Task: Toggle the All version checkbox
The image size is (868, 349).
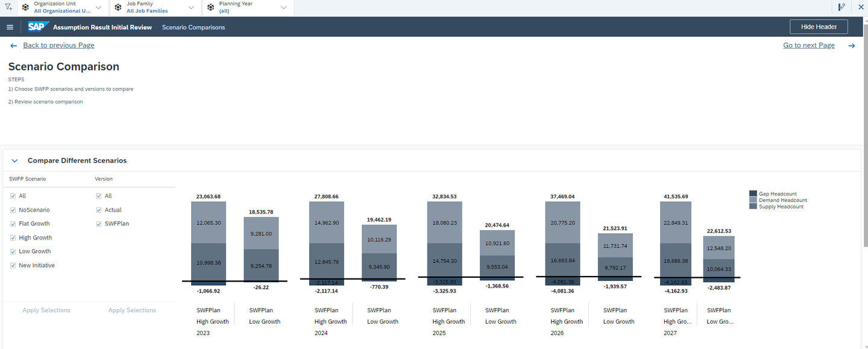Action: point(99,196)
